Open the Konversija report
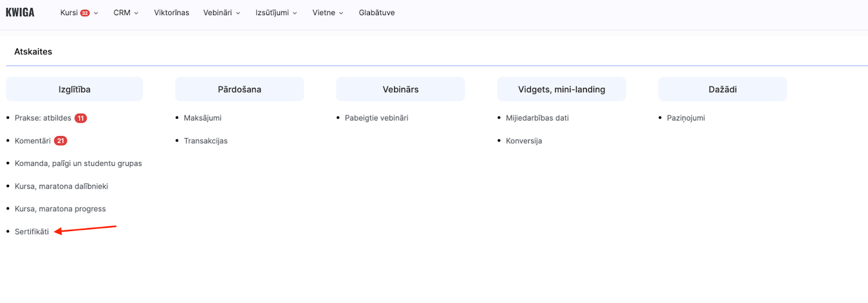 pos(524,141)
